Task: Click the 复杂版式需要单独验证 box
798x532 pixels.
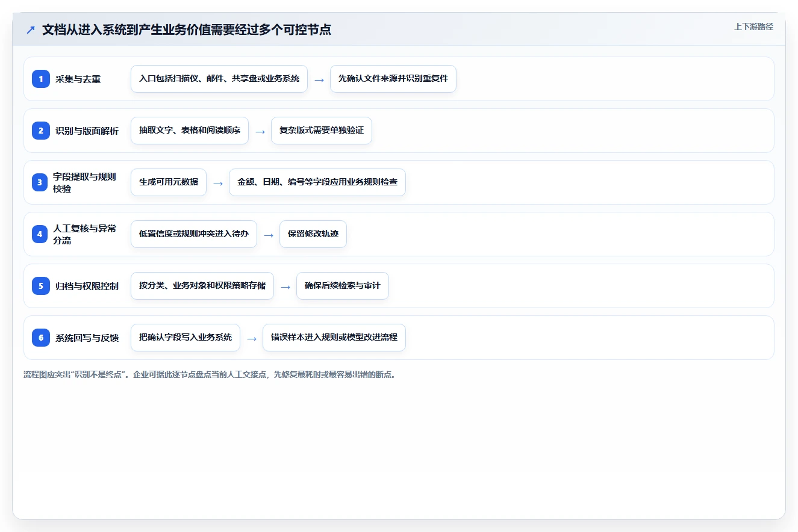Action: click(322, 131)
